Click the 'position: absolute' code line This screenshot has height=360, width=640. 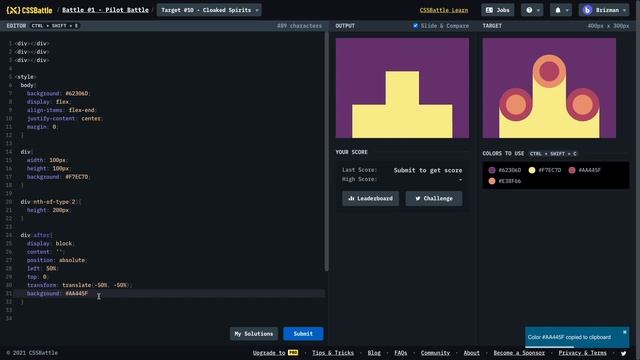(x=57, y=260)
